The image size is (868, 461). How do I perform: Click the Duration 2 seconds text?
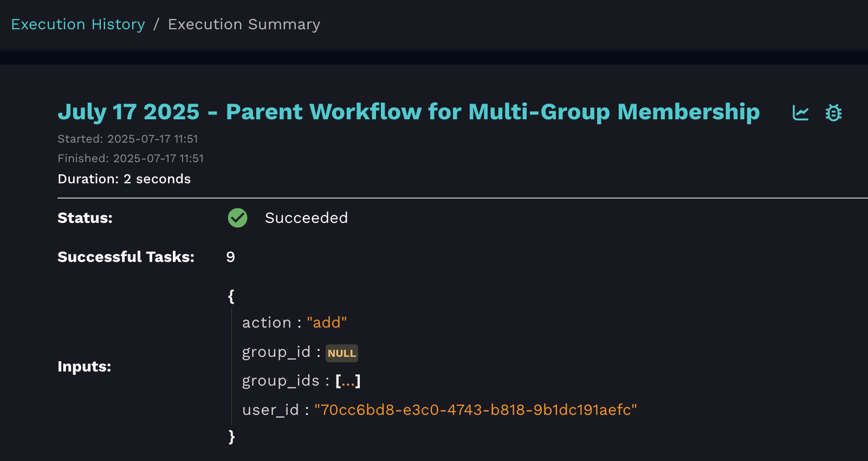pyautogui.click(x=124, y=179)
